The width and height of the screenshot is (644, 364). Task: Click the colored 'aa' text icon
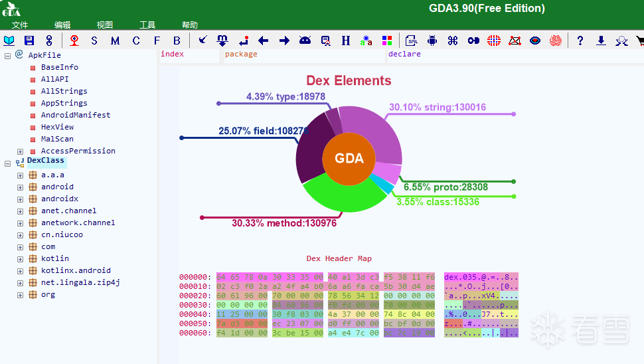click(366, 41)
